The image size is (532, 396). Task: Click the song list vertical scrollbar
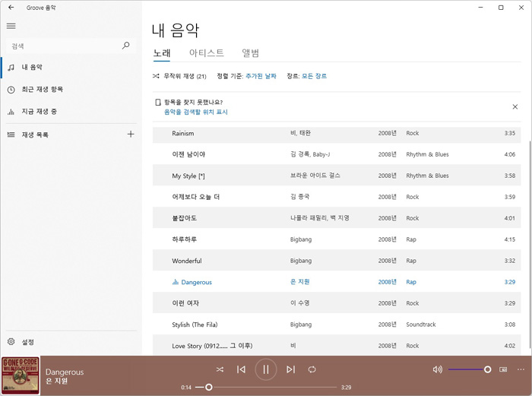pyautogui.click(x=530, y=244)
